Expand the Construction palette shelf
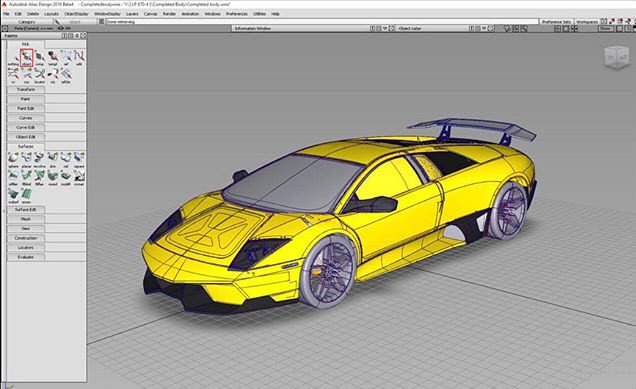The height and width of the screenshot is (389, 636). coord(26,238)
